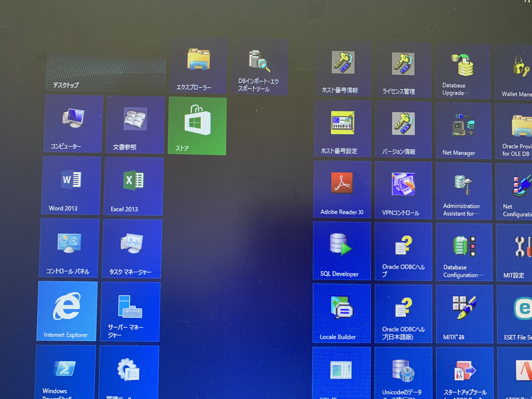This screenshot has width=532, height=399.
Task: Open the SQL tile below Locale Builder
Action: (341, 373)
